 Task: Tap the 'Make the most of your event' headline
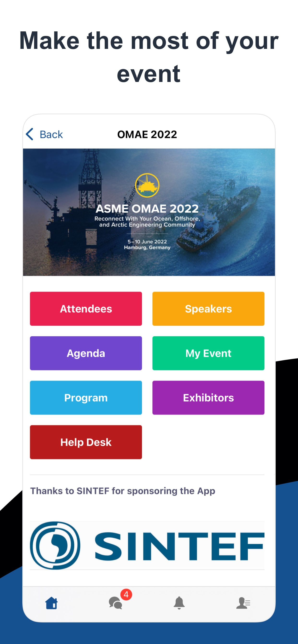[149, 57]
